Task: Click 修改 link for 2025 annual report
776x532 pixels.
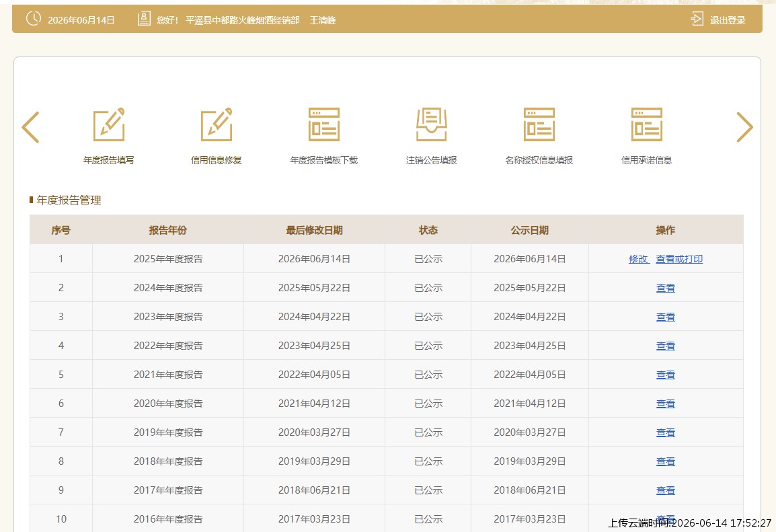Action: point(638,259)
